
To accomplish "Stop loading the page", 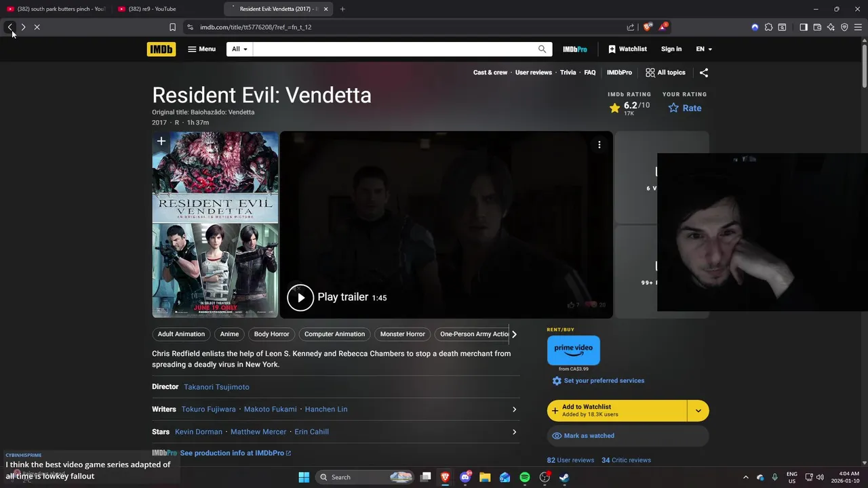I will pyautogui.click(x=37, y=27).
